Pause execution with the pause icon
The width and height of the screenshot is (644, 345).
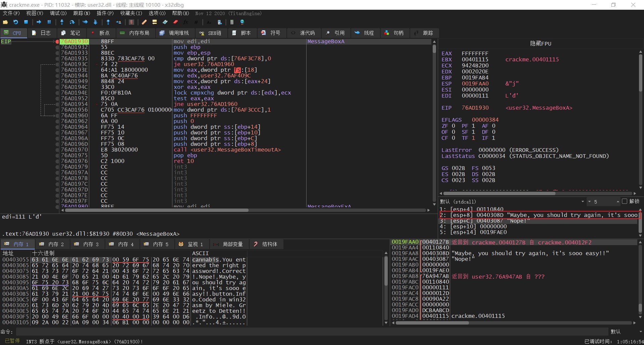(49, 22)
